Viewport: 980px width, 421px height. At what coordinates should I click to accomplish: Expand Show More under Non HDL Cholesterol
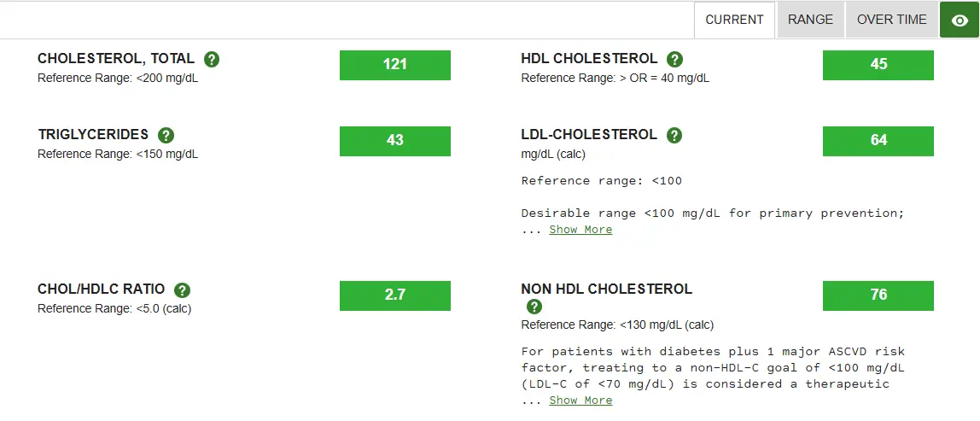580,401
